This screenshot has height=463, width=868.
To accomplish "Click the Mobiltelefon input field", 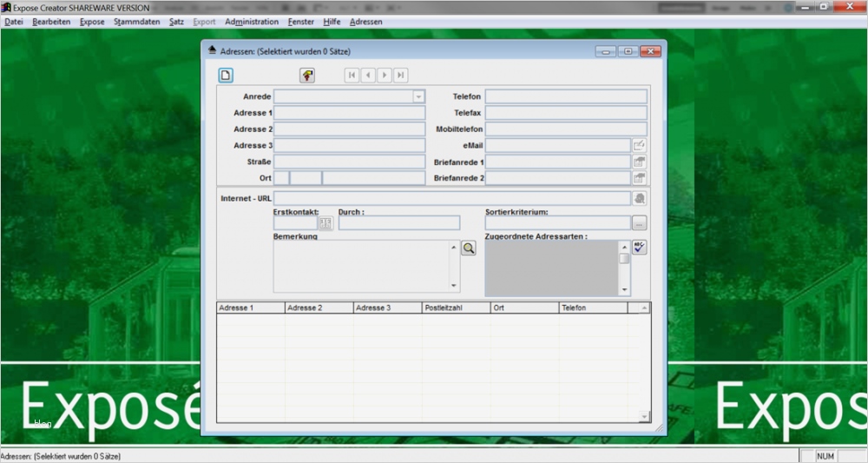I will point(566,129).
